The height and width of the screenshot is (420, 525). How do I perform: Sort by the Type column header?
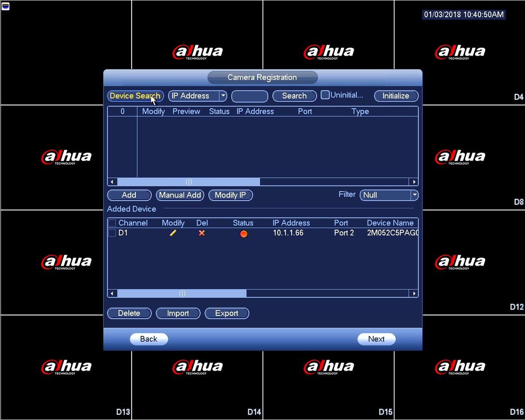[x=360, y=112]
